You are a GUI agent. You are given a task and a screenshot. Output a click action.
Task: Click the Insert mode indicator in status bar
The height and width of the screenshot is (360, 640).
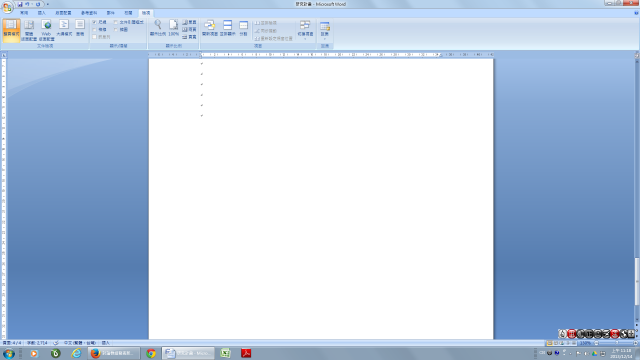(x=106, y=343)
